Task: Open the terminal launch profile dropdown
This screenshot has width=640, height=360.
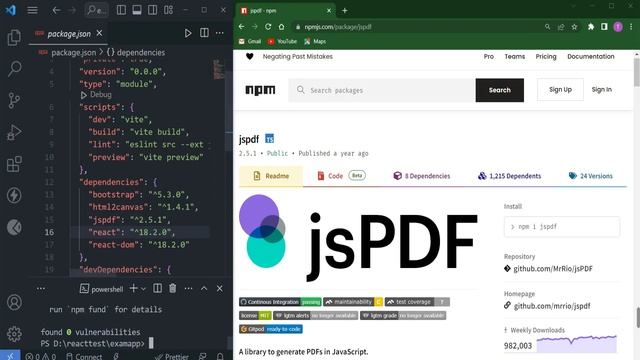Action: (143, 289)
